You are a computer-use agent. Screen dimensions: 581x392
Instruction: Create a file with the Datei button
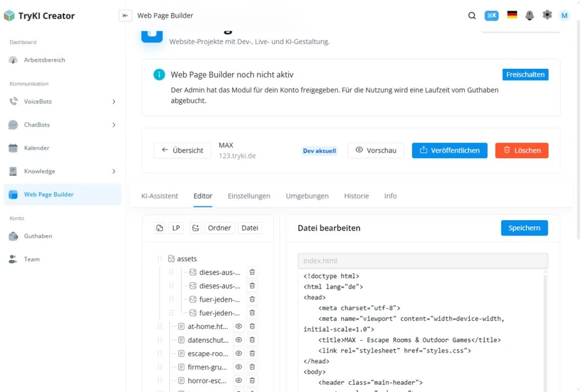click(250, 228)
